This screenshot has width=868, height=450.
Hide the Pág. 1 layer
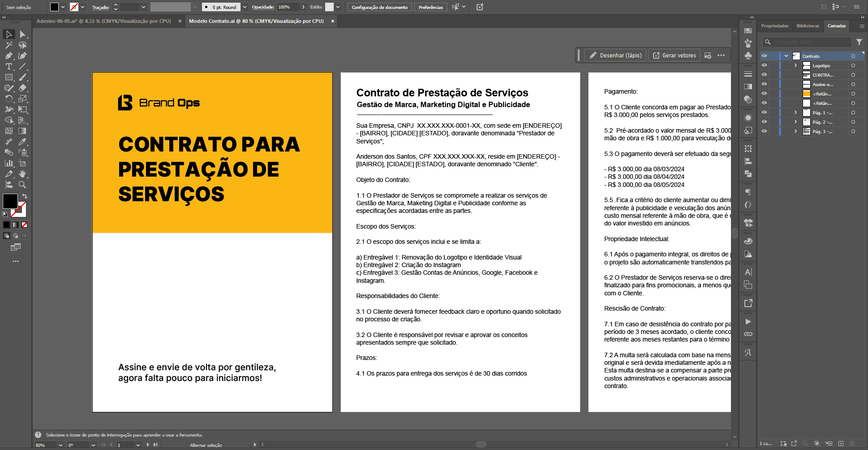coord(765,112)
